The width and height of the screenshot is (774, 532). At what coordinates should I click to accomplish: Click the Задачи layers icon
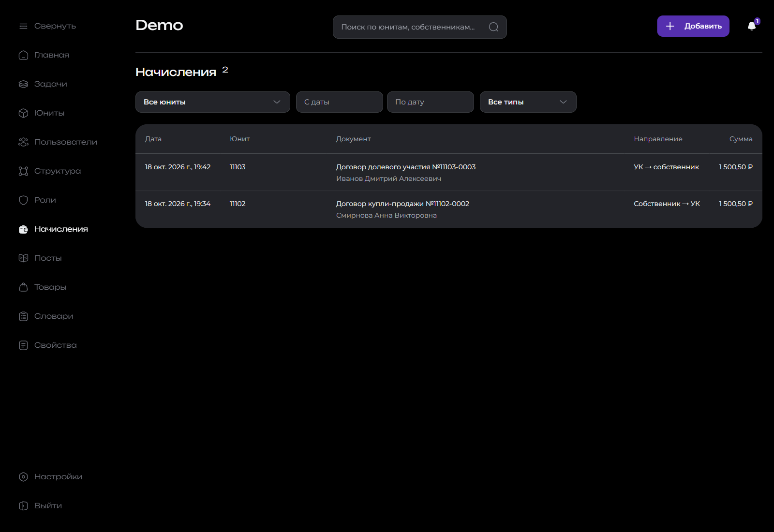click(x=23, y=84)
